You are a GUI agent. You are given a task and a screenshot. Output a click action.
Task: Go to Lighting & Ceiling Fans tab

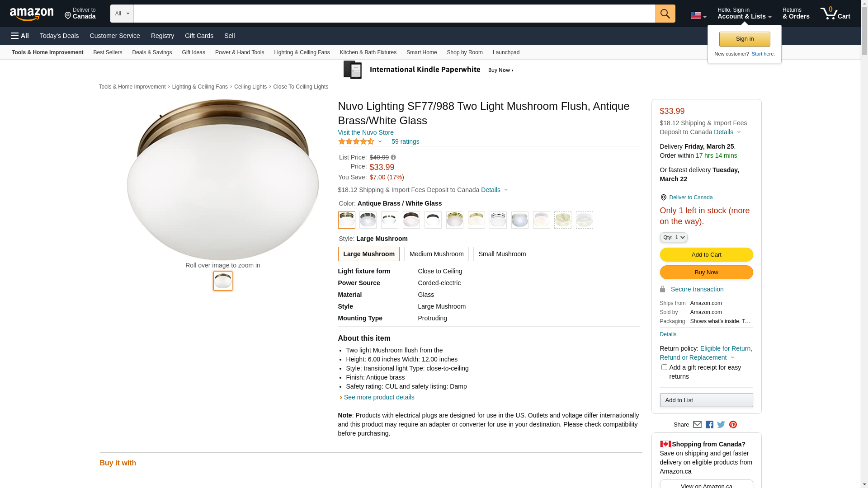coord(302,52)
